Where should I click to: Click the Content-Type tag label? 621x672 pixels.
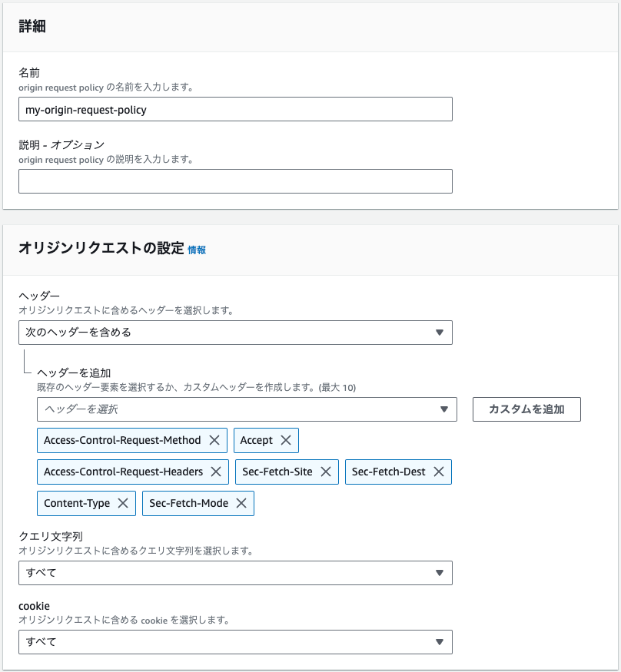[77, 503]
